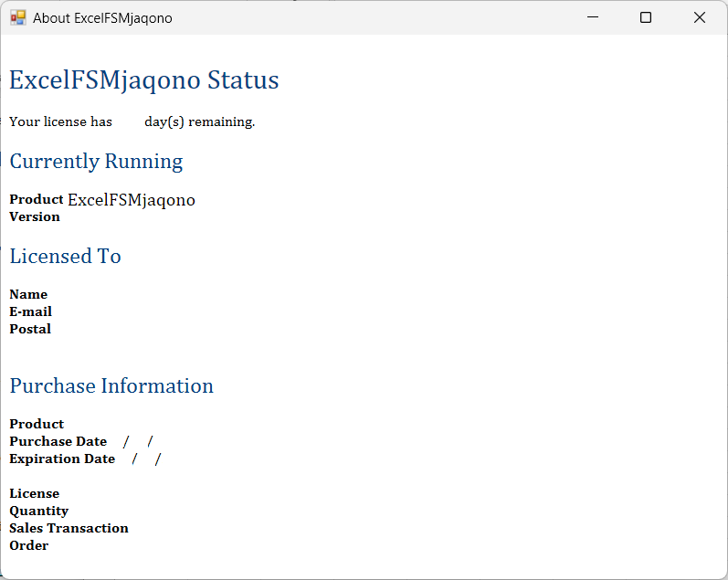Click the 'Licensed To' heading
Image resolution: width=728 pixels, height=580 pixels.
pos(66,257)
